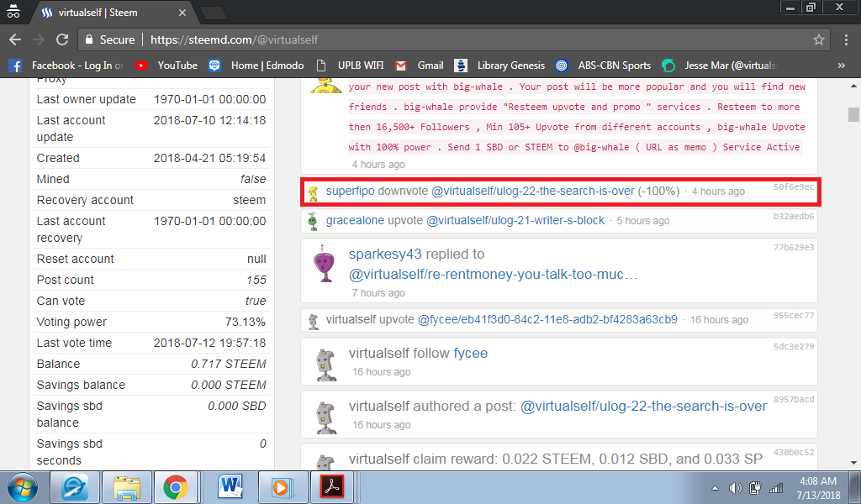Bookmark this page with the star icon
This screenshot has width=861, height=504.
click(819, 39)
